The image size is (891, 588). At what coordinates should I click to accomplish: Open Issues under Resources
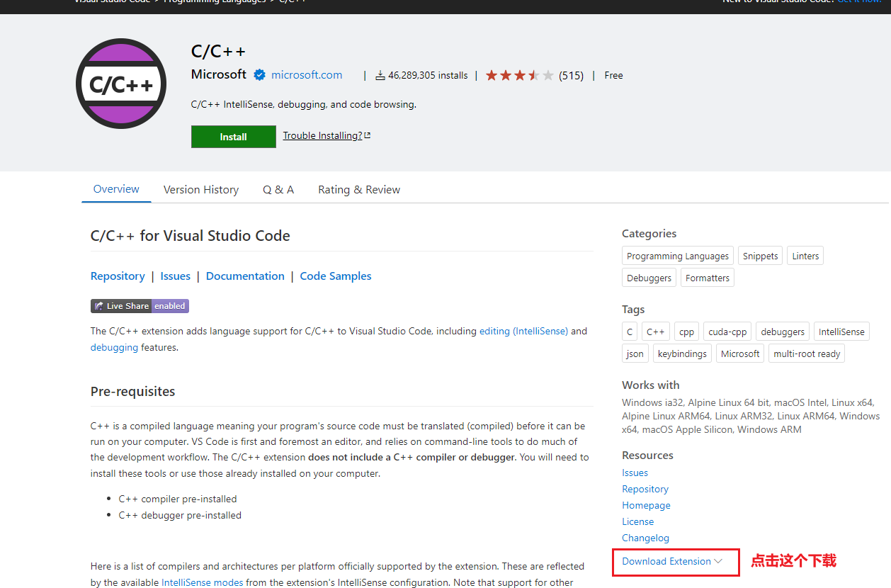(x=635, y=473)
